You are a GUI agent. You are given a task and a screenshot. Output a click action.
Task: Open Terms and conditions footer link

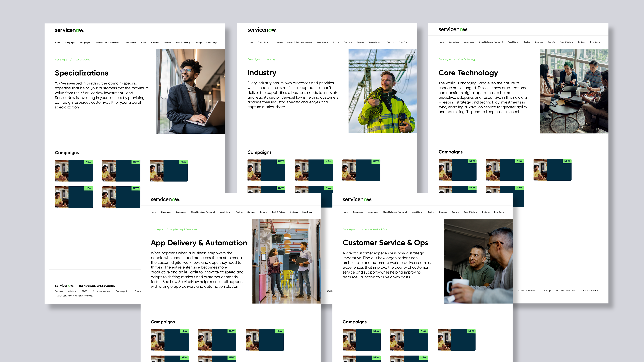(66, 291)
